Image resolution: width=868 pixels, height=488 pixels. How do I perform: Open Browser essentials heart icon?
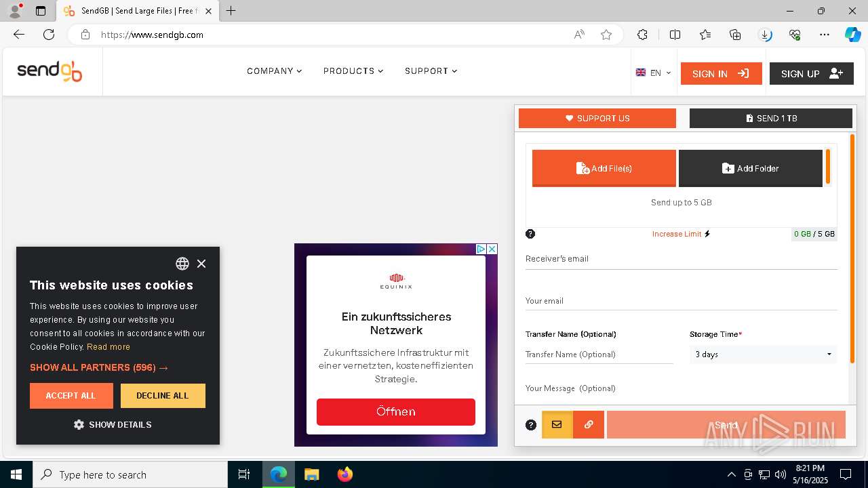[795, 35]
